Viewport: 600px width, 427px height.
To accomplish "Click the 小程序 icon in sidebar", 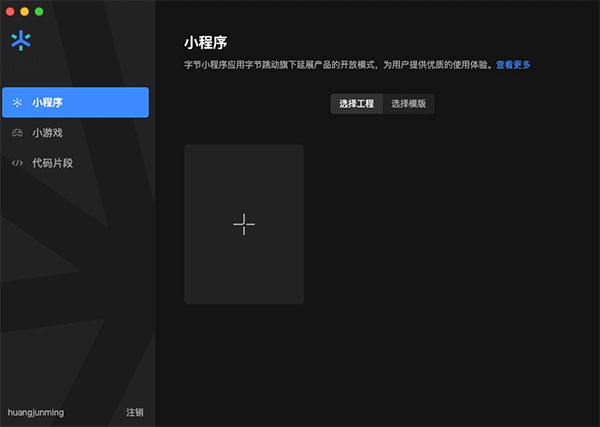I will point(17,102).
